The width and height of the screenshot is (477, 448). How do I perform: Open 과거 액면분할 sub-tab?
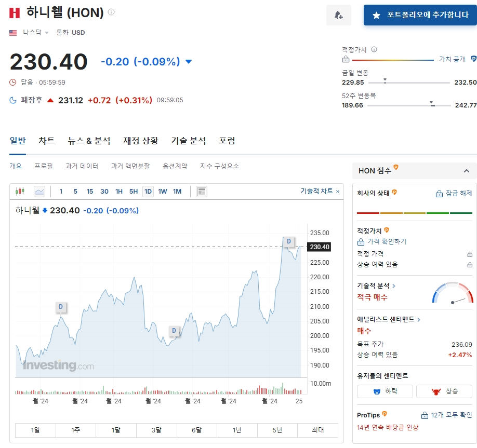[x=130, y=166]
